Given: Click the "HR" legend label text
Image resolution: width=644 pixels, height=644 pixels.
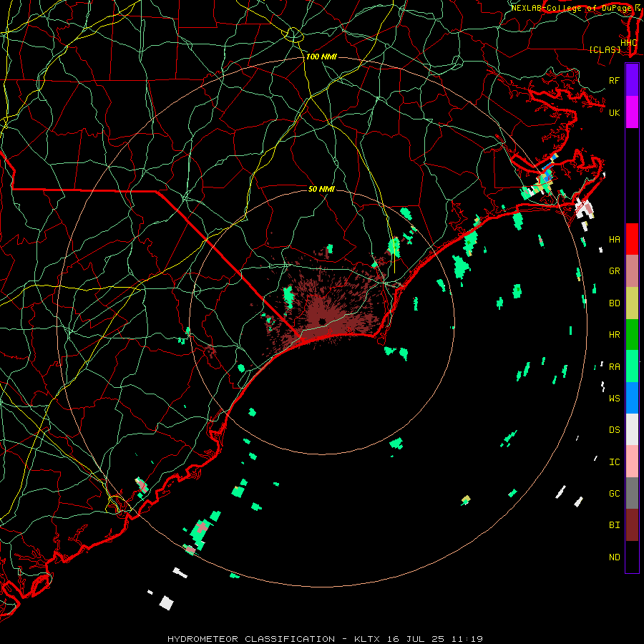Looking at the screenshot, I should [614, 335].
